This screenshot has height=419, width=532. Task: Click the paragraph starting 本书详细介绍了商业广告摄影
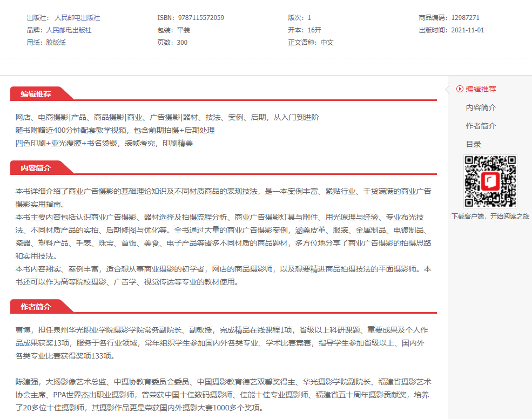click(x=223, y=198)
